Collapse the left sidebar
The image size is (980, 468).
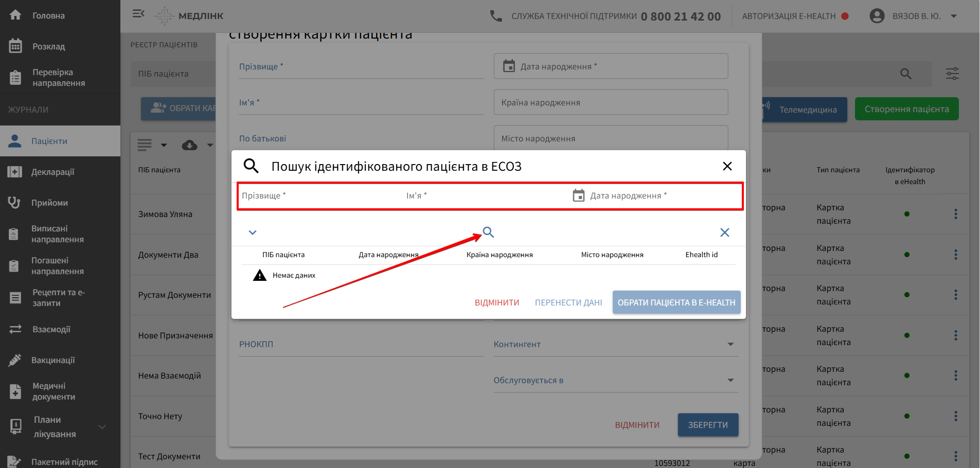138,14
